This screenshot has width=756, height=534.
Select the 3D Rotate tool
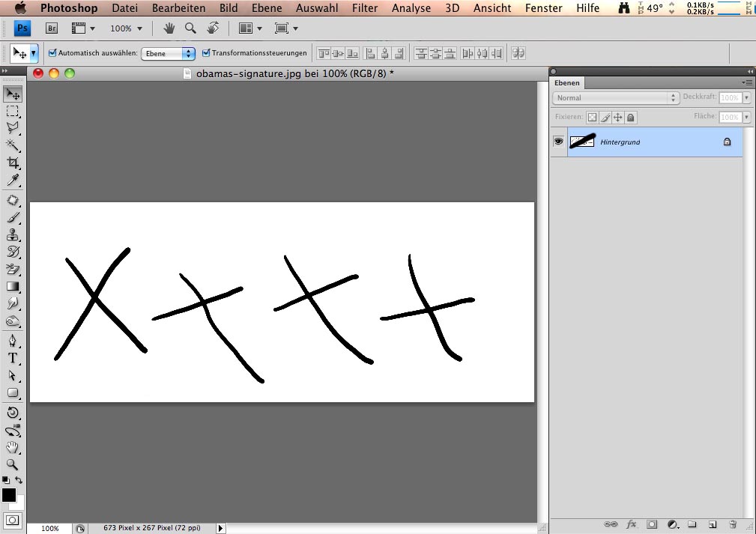(13, 413)
